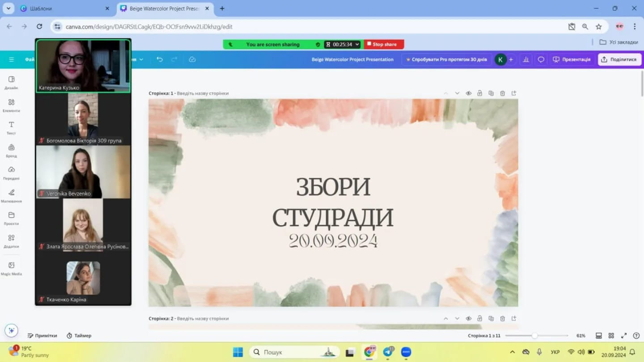Delete page 1 with the trash icon

(x=502, y=93)
